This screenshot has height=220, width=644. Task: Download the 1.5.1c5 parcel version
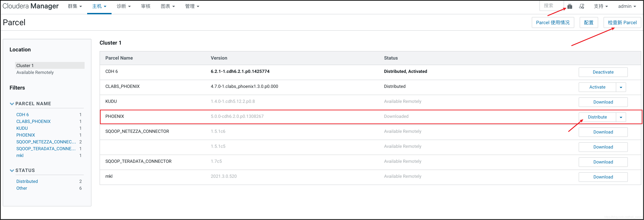(x=603, y=147)
